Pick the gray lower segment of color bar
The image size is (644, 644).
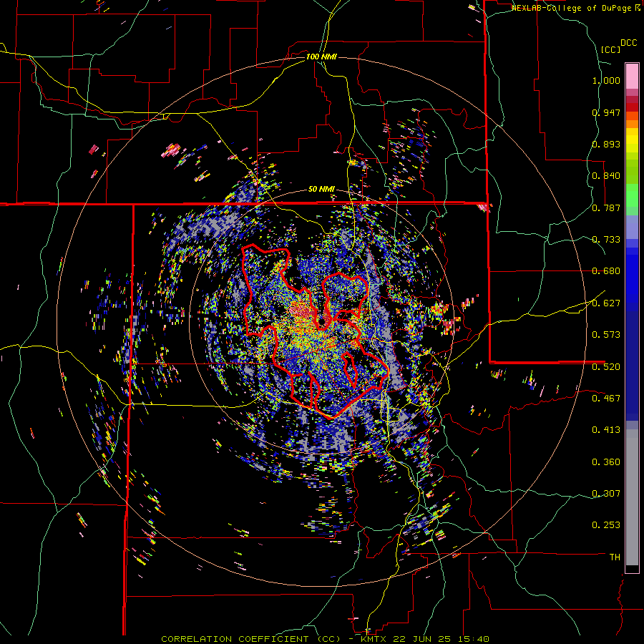pyautogui.click(x=632, y=497)
